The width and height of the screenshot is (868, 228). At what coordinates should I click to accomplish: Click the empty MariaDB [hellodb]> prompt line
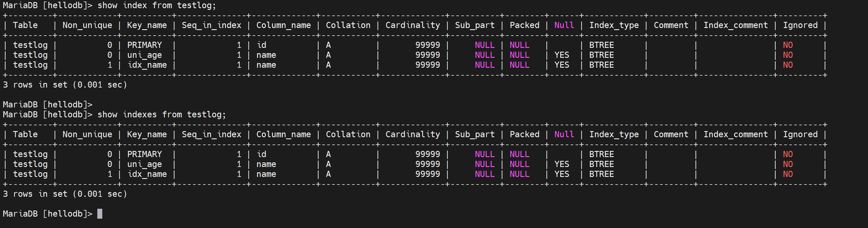47,105
